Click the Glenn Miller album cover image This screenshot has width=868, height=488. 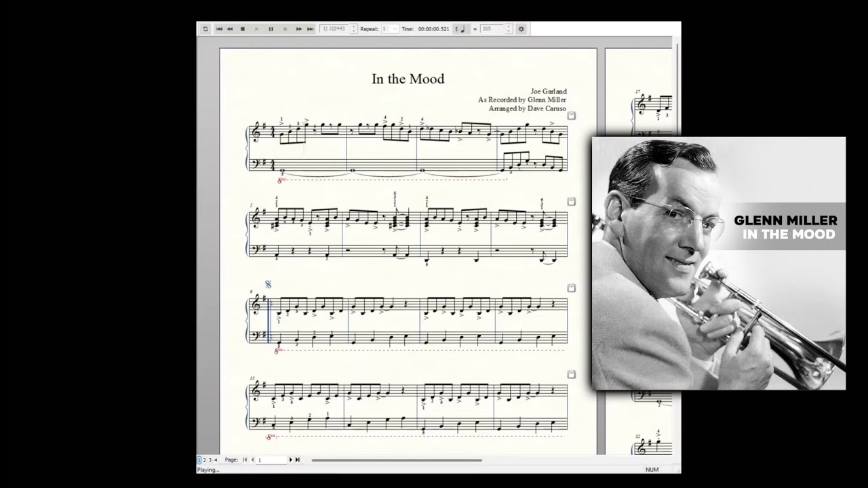pyautogui.click(x=719, y=263)
